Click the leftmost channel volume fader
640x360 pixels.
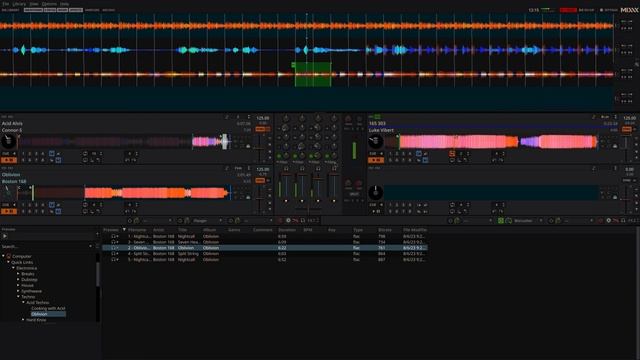(286, 188)
